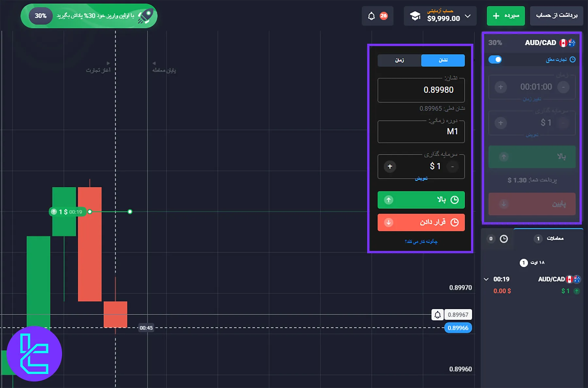Click plus icon to increase $1 investment
The width and height of the screenshot is (588, 388).
click(x=390, y=166)
